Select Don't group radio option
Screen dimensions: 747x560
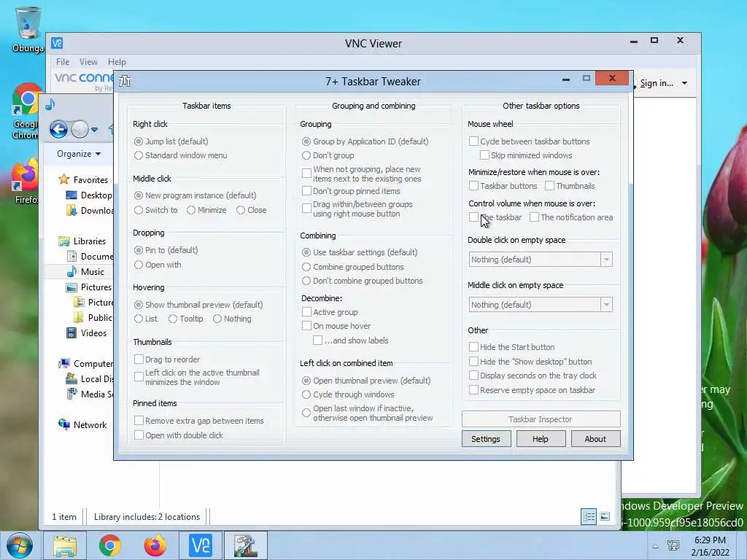[306, 155]
